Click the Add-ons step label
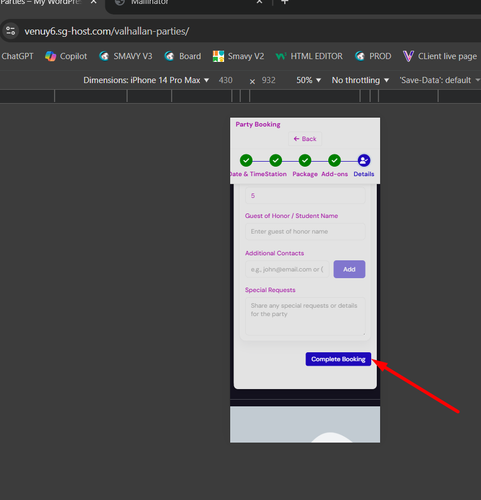Image resolution: width=481 pixels, height=500 pixels. click(334, 174)
